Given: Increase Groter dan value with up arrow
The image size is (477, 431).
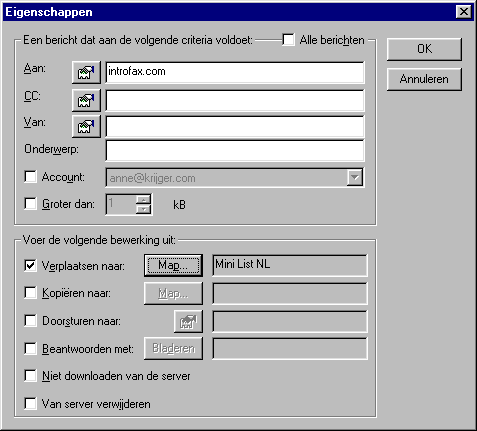Looking at the screenshot, I should click(x=144, y=200).
